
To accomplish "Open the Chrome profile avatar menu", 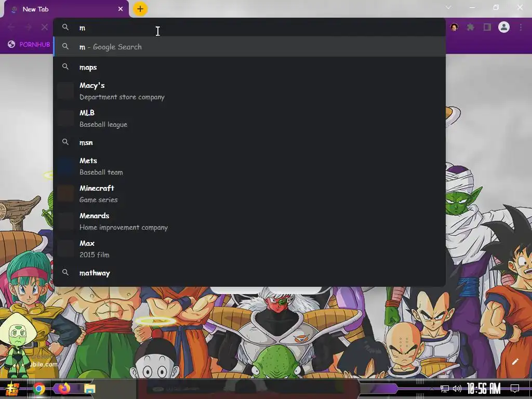I will [x=504, y=27].
